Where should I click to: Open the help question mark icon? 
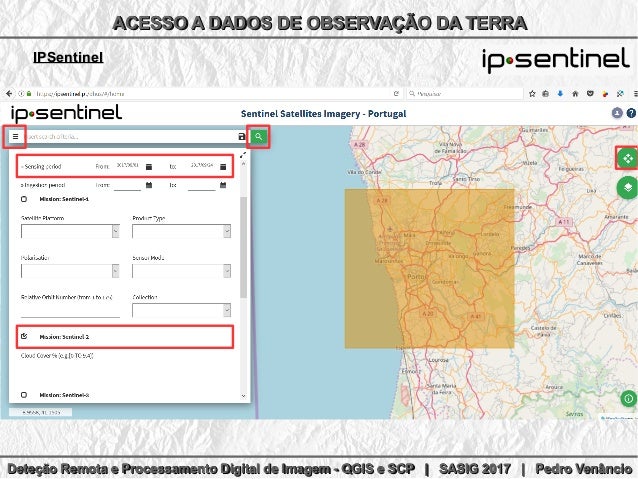tap(631, 113)
